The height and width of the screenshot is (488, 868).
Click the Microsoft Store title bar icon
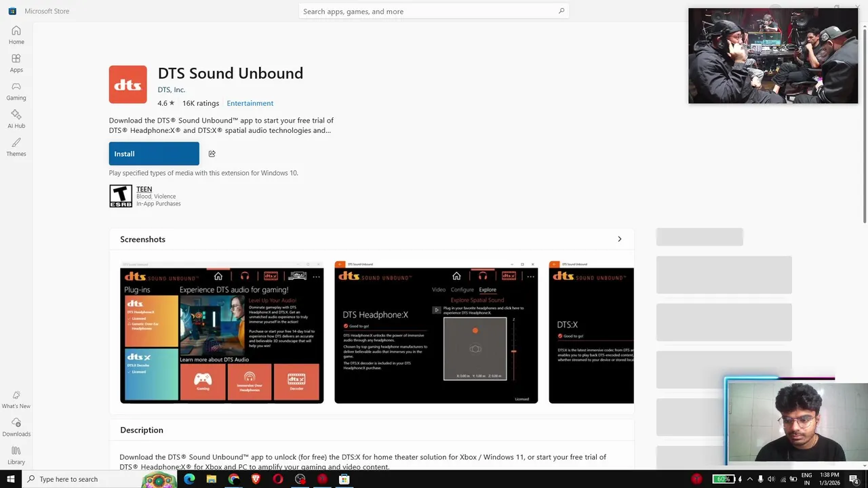pos(12,11)
